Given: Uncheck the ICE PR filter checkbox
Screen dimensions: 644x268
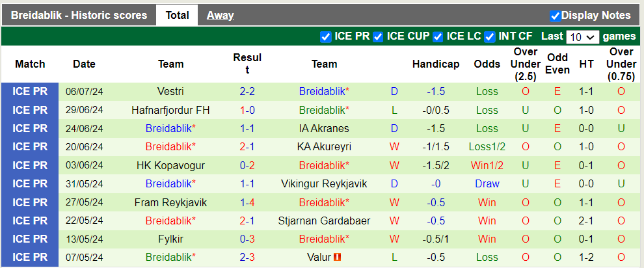Looking at the screenshot, I should pos(326,37).
